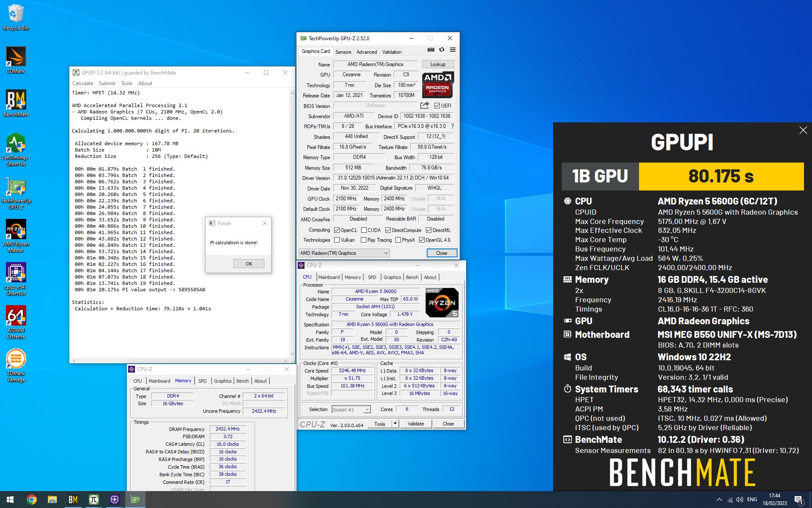Click GPUPI horizontal scrollbar right arrow
Screen dimensions: 812x508
click(x=286, y=361)
